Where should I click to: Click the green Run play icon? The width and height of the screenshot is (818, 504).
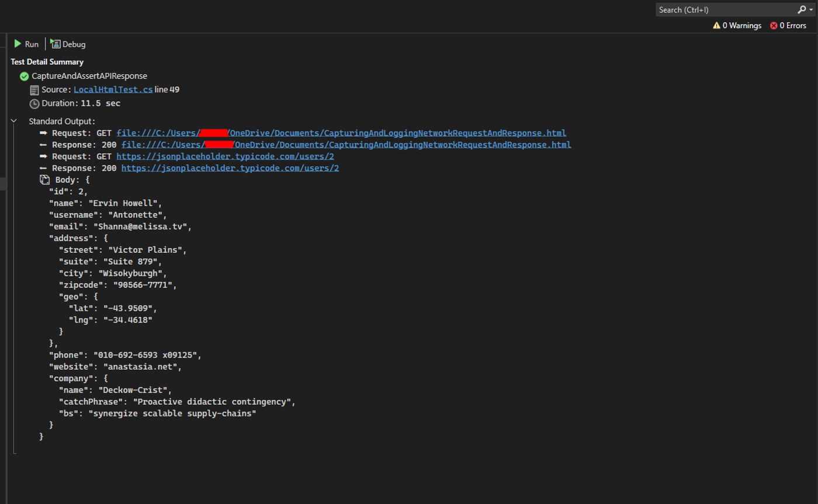(18, 44)
